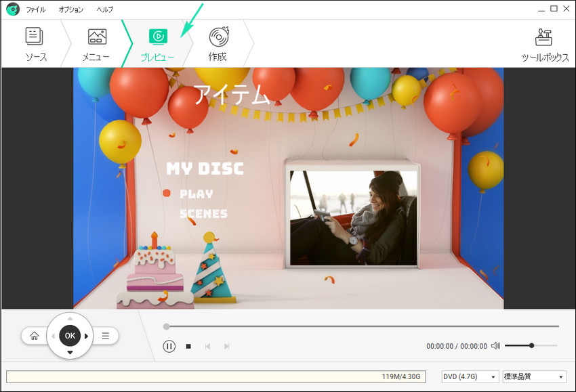Pause the preview playback
This screenshot has width=576, height=392.
pyautogui.click(x=169, y=346)
